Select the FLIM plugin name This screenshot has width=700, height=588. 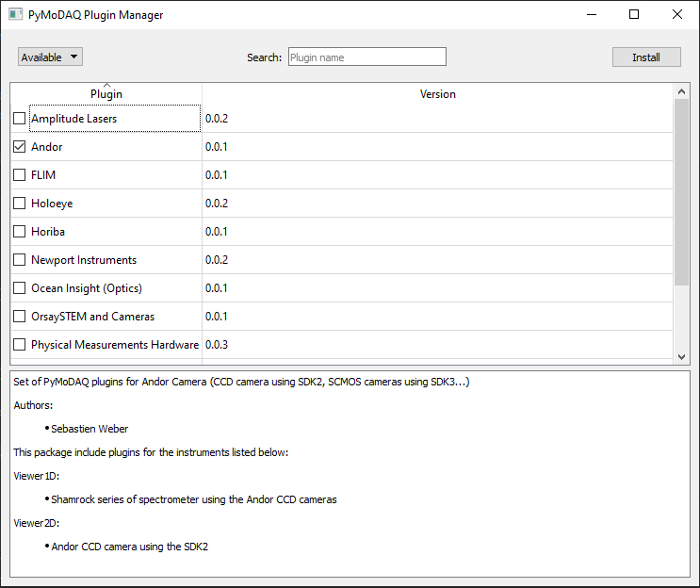point(43,174)
